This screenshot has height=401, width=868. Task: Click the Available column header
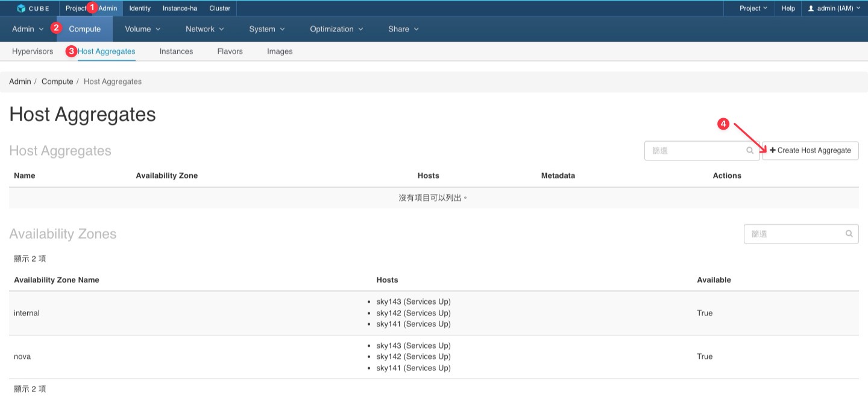coord(714,280)
